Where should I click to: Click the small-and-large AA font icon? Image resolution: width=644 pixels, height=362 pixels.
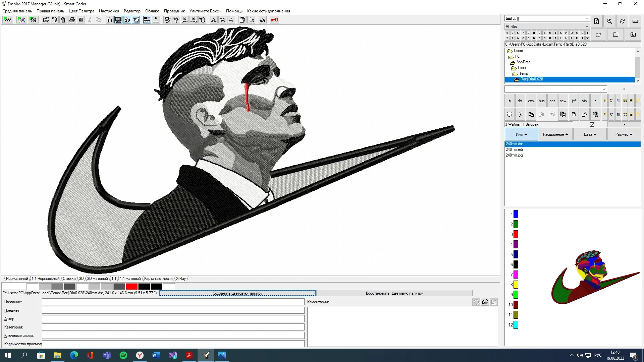pos(263,20)
